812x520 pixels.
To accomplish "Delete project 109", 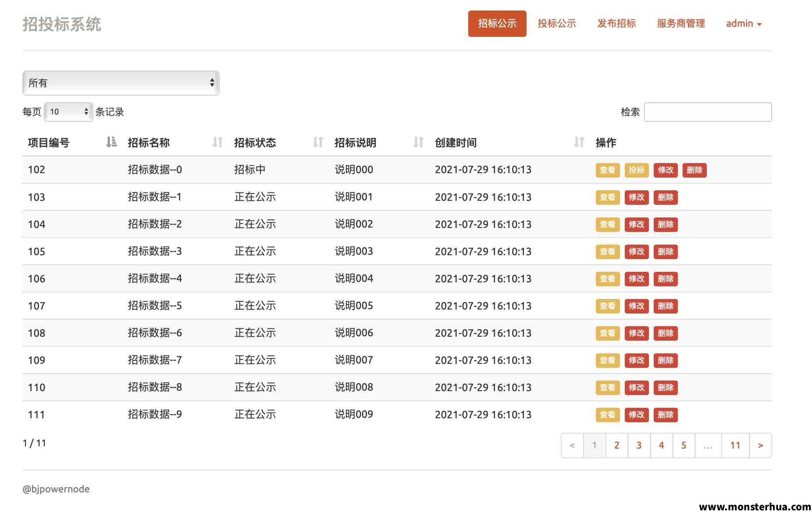I will (x=666, y=360).
